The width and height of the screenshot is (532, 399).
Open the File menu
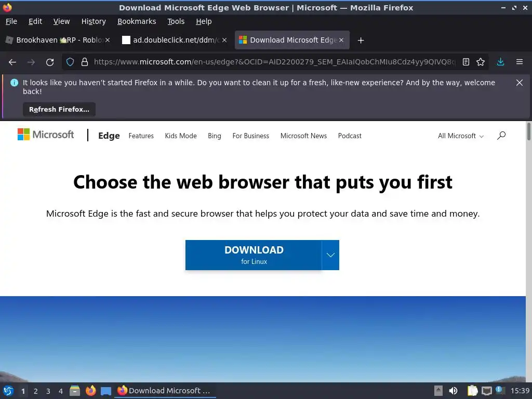[11, 21]
